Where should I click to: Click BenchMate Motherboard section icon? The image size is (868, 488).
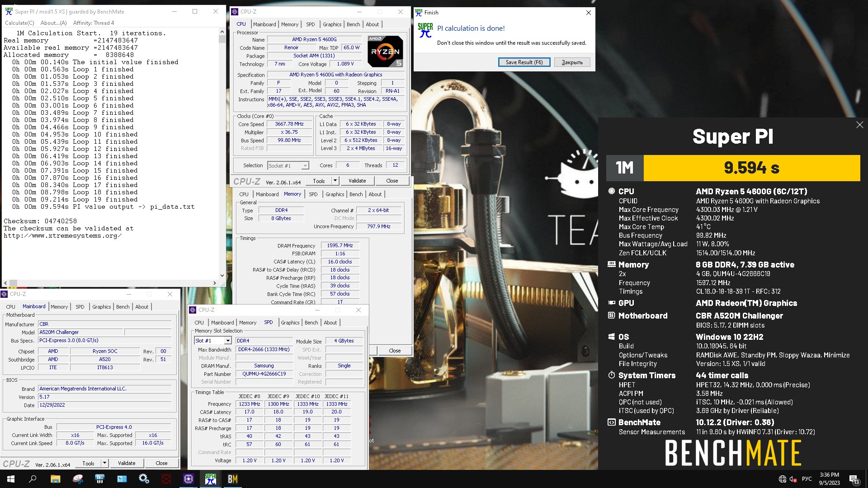pyautogui.click(x=612, y=315)
